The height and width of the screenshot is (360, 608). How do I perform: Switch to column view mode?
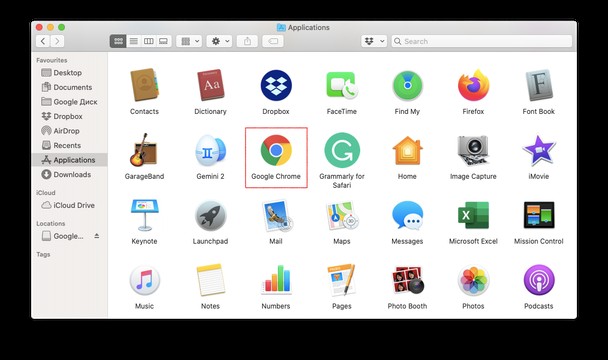pyautogui.click(x=149, y=41)
